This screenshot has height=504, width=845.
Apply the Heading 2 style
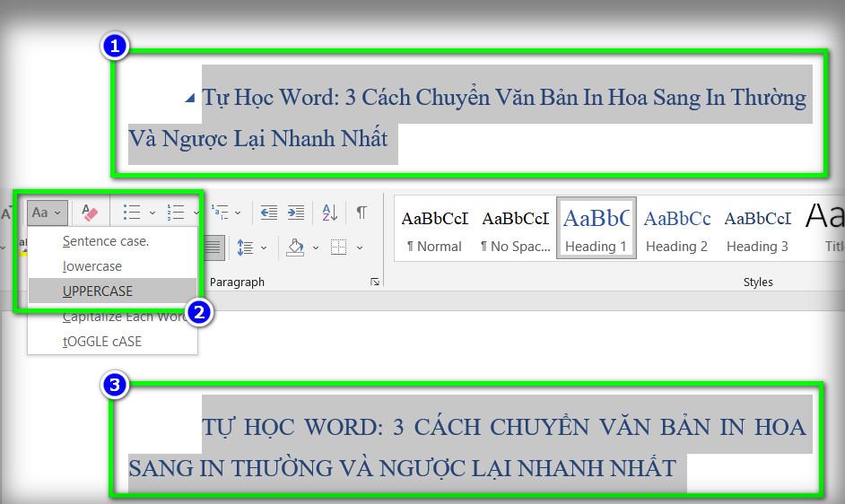677,229
